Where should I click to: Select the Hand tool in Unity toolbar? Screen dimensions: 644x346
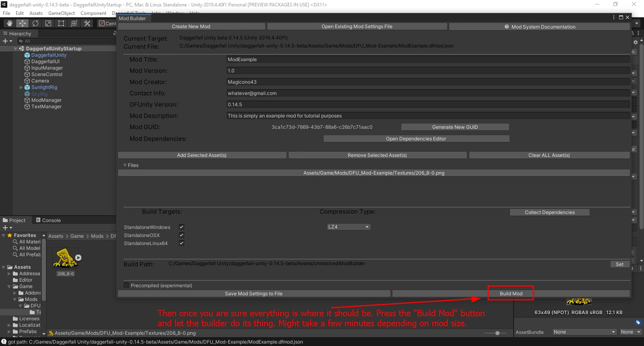coord(10,23)
